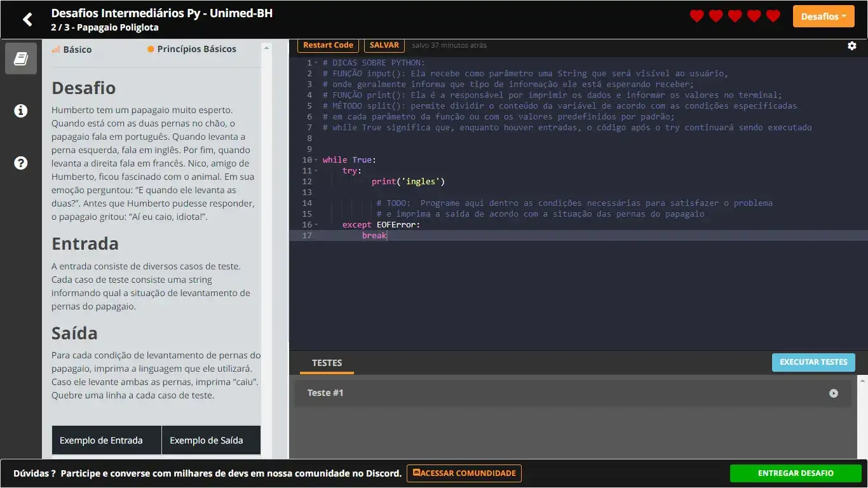Click the second red heart life
868x488 pixels.
(x=716, y=16)
